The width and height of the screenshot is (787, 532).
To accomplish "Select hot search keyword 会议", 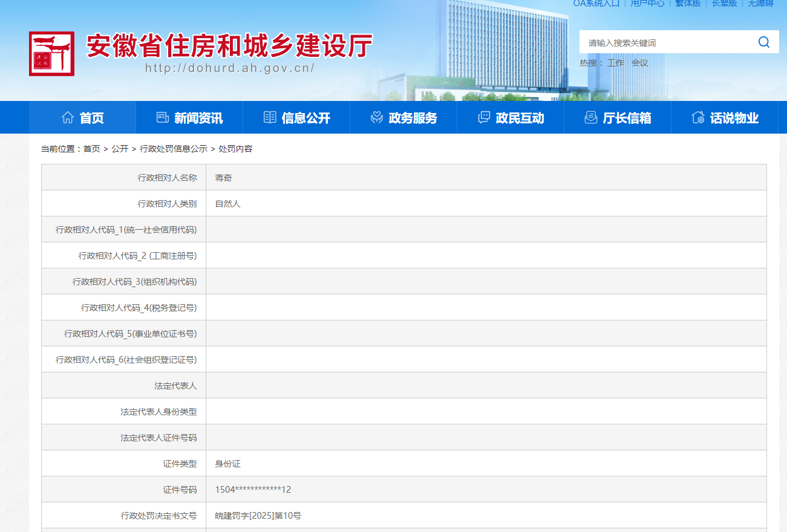I will tap(639, 63).
